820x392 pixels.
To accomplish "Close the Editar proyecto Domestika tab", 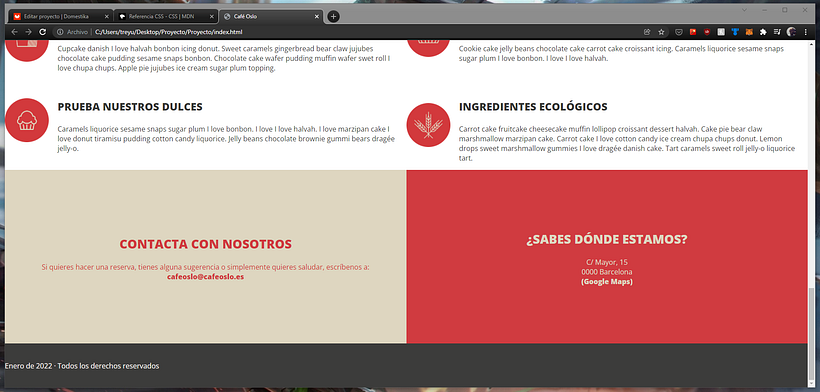I will [107, 16].
